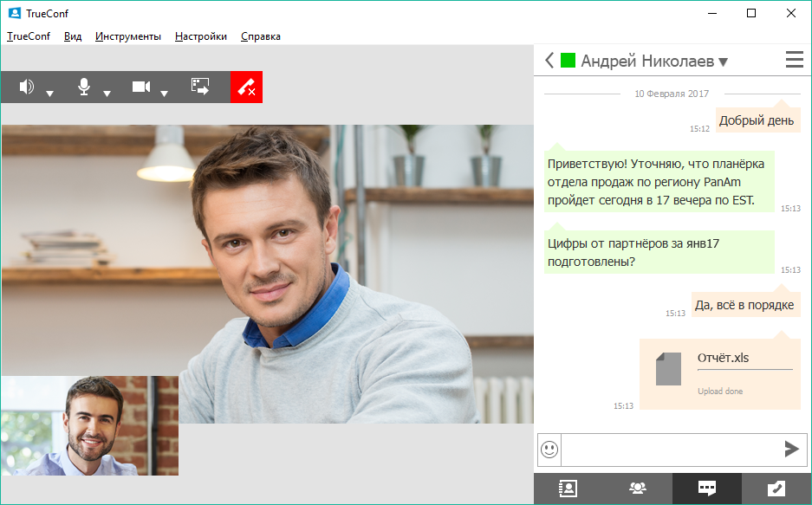
Task: End the call with the red hangup icon
Action: tap(246, 87)
